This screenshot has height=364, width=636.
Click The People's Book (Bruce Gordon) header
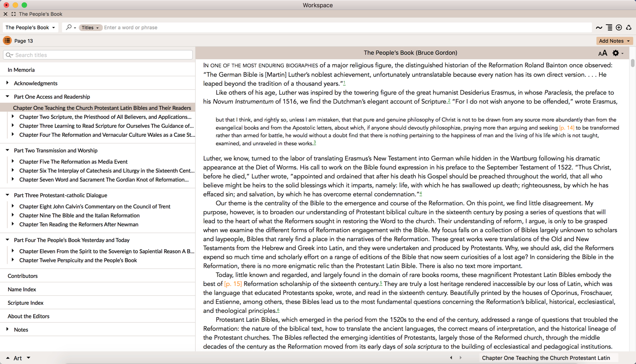(x=410, y=53)
